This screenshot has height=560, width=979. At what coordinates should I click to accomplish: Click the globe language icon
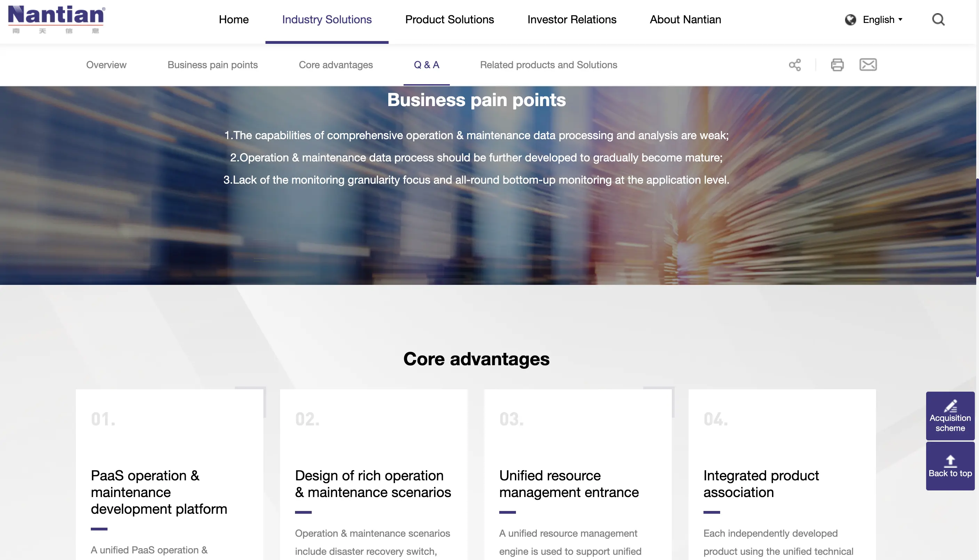(x=850, y=19)
